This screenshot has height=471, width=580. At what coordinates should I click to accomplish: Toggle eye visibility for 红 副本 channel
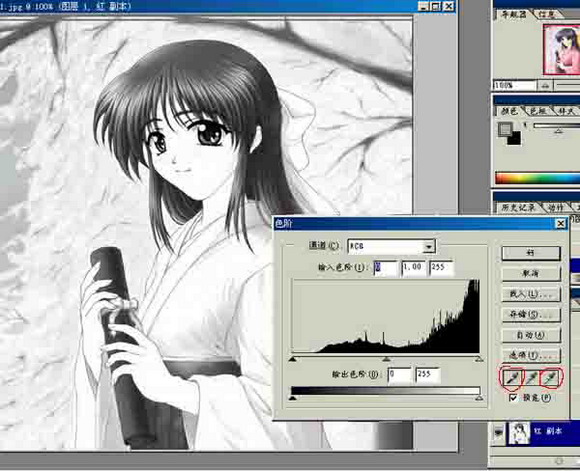pos(498,432)
